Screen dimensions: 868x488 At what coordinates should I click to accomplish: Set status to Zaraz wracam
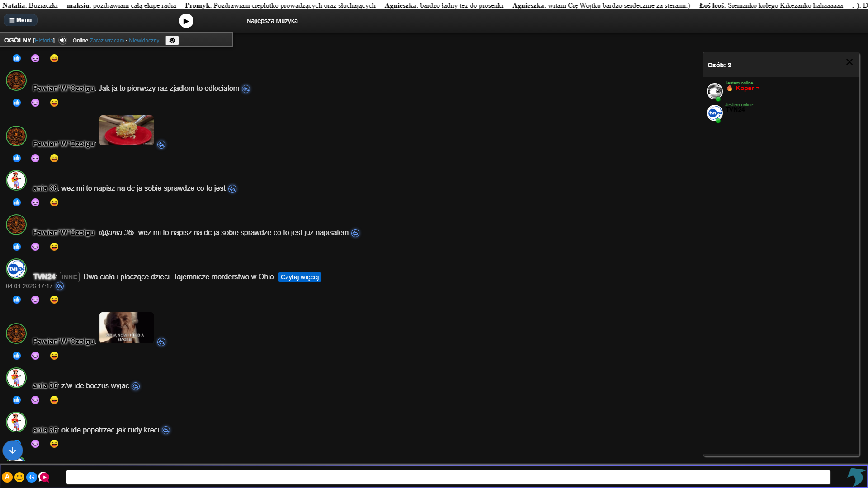[107, 41]
